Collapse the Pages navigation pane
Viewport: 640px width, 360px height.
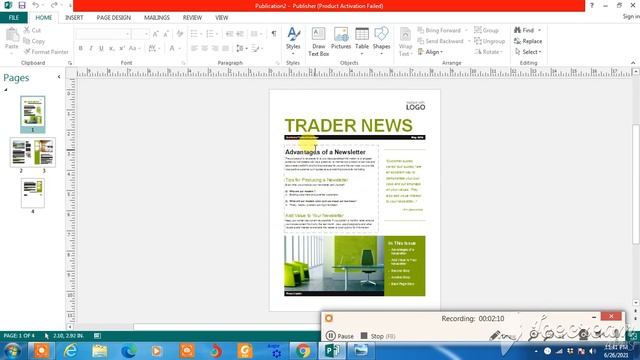(59, 77)
